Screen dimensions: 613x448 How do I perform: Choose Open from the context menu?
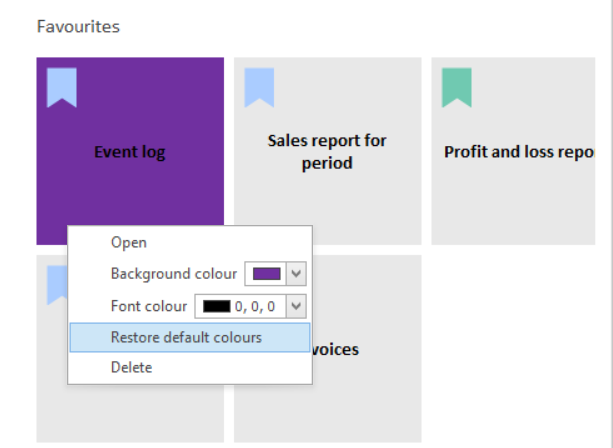pos(129,242)
